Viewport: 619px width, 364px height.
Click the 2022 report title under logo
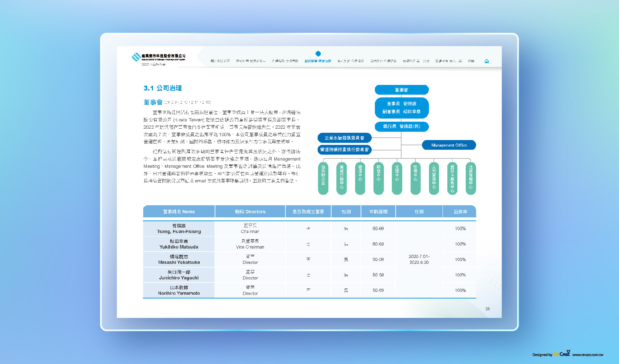point(153,64)
